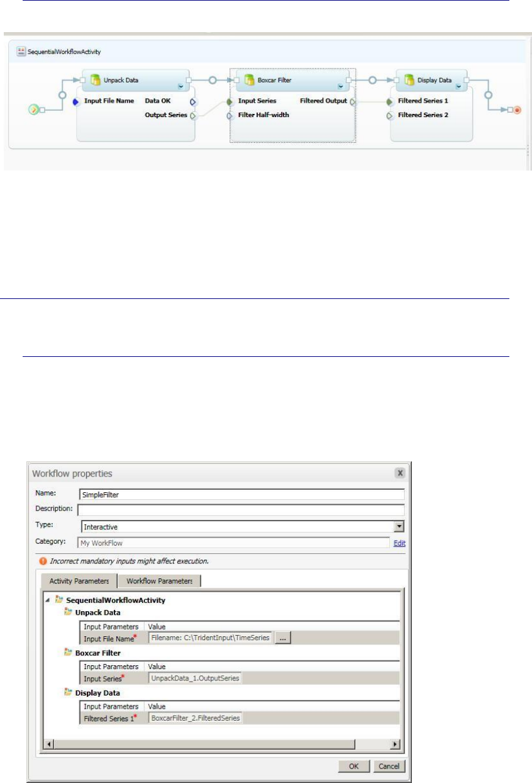Viewport: 532px width, 783px height.
Task: Select the Filtered Series 2 input port
Action: click(390, 116)
